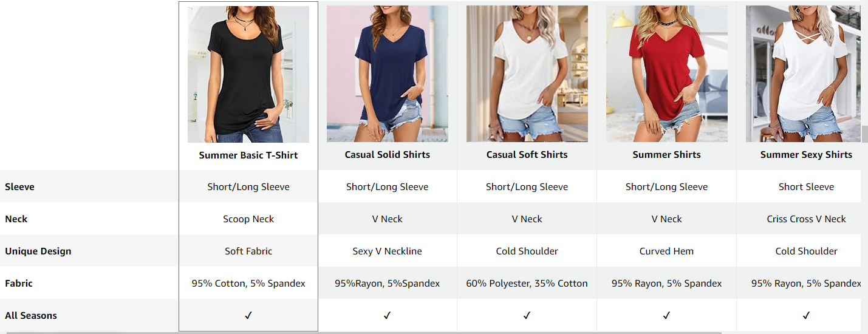868x334 pixels.
Task: Open the black Summer Basic T-Shirt image
Action: [x=248, y=74]
